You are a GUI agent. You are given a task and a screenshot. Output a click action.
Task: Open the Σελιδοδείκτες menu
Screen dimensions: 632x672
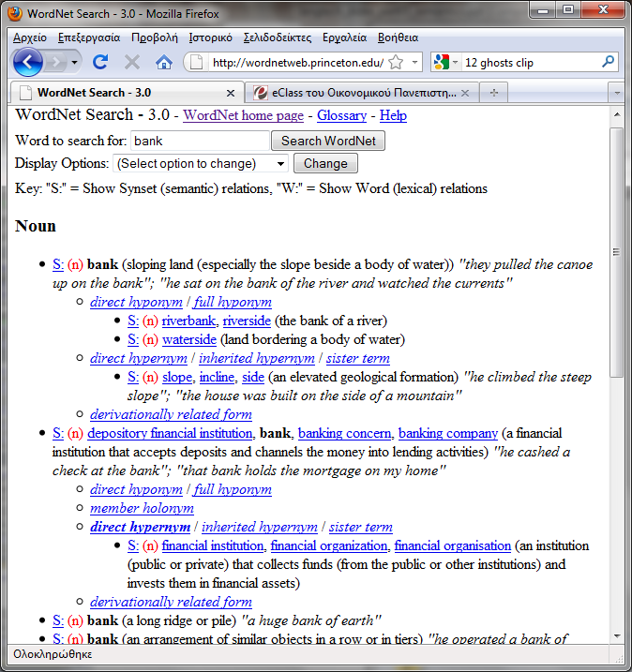278,37
